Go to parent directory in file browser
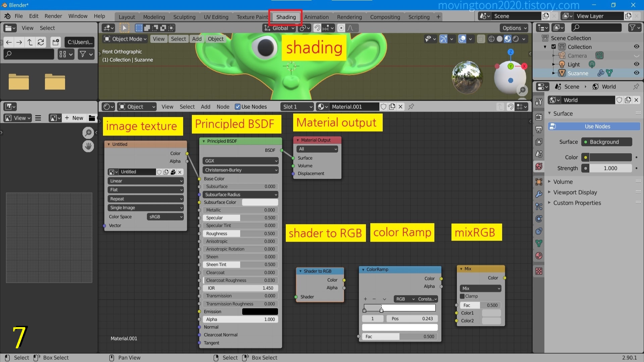 [x=30, y=42]
